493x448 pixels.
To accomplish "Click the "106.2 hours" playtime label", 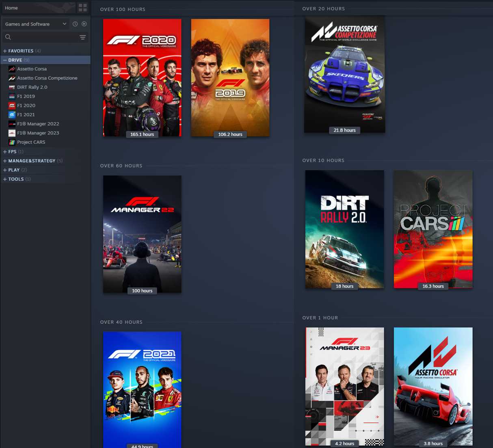I will point(230,134).
